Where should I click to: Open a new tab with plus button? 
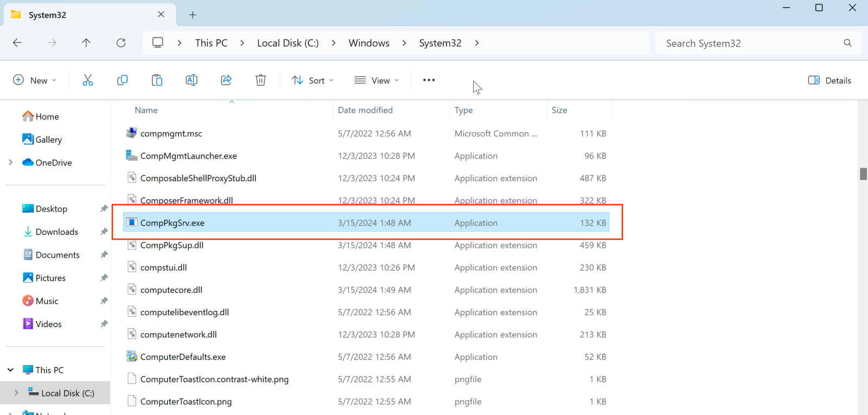point(193,15)
